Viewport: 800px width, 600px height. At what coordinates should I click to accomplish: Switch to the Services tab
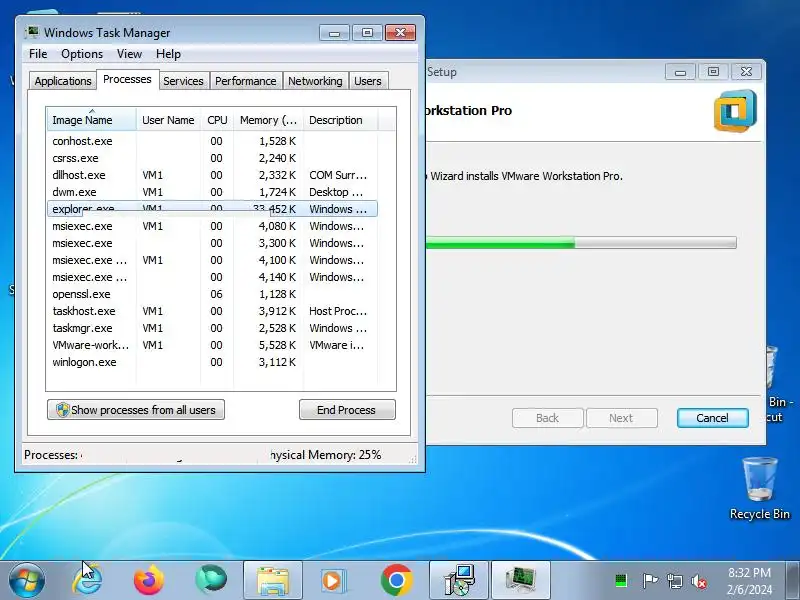pos(183,81)
